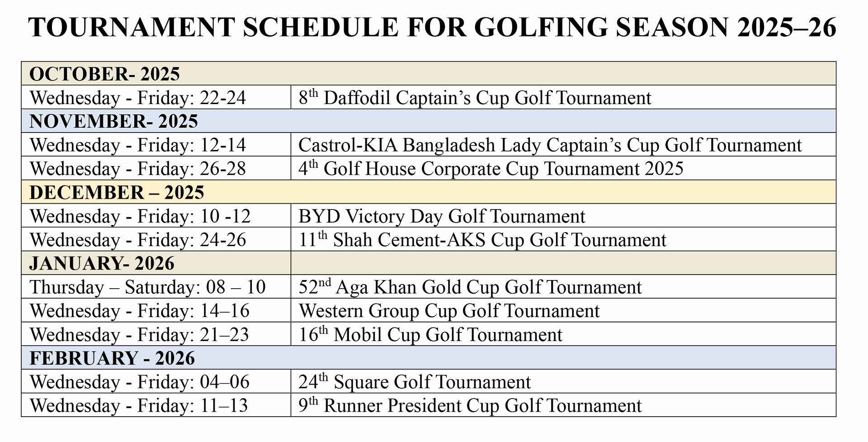This screenshot has width=868, height=442.
Task: Click 24th Square Golf Tournament entry
Action: [415, 382]
